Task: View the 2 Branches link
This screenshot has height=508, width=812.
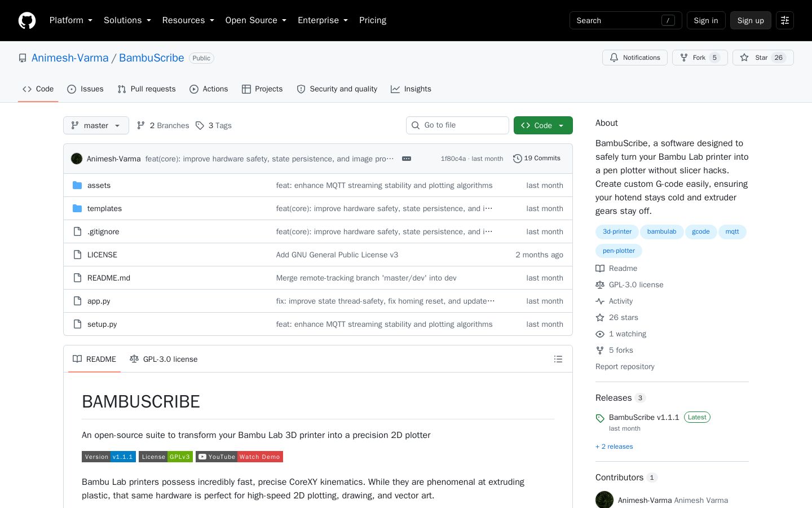Action: pyautogui.click(x=163, y=125)
